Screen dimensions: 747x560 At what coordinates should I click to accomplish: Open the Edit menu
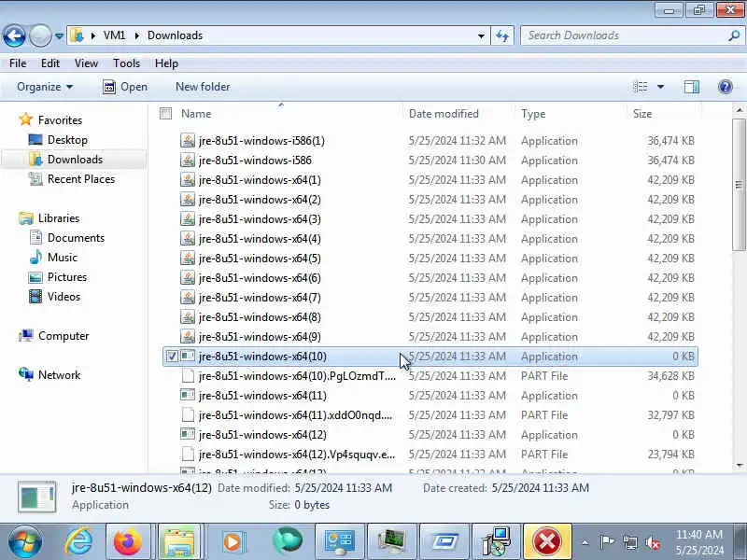point(50,63)
